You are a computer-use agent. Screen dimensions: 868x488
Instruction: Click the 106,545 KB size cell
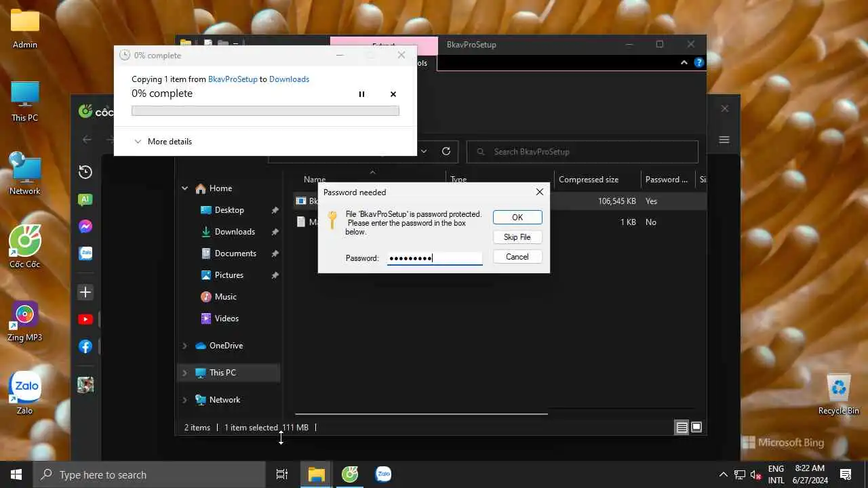point(617,201)
